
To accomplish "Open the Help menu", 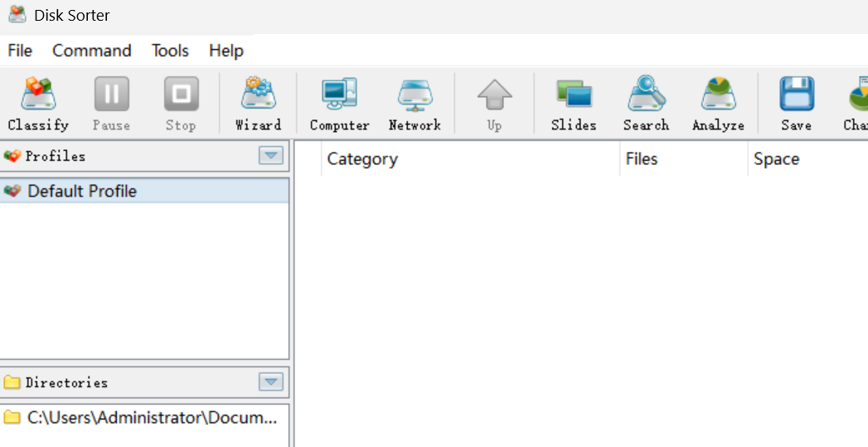I will [225, 51].
